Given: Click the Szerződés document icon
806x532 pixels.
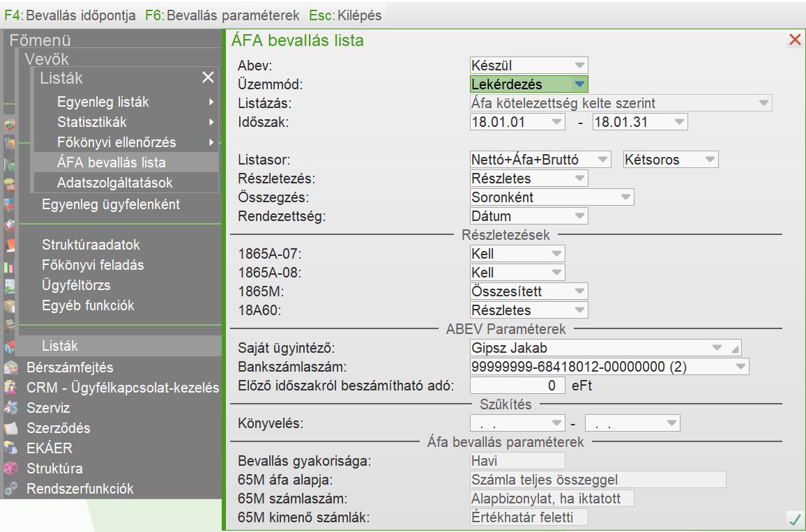Looking at the screenshot, I should click(10, 428).
